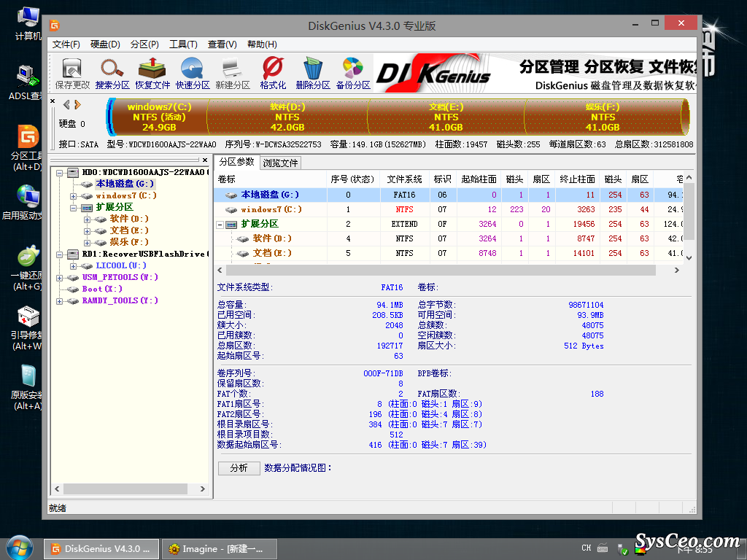Select the windows7(C:) segment in the disk map
Image resolution: width=747 pixels, height=560 pixels.
point(159,117)
